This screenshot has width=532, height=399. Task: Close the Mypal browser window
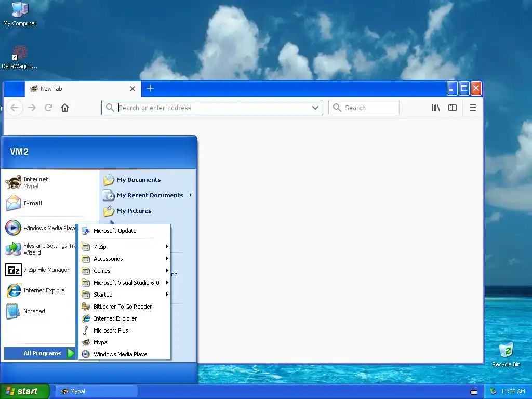(476, 88)
